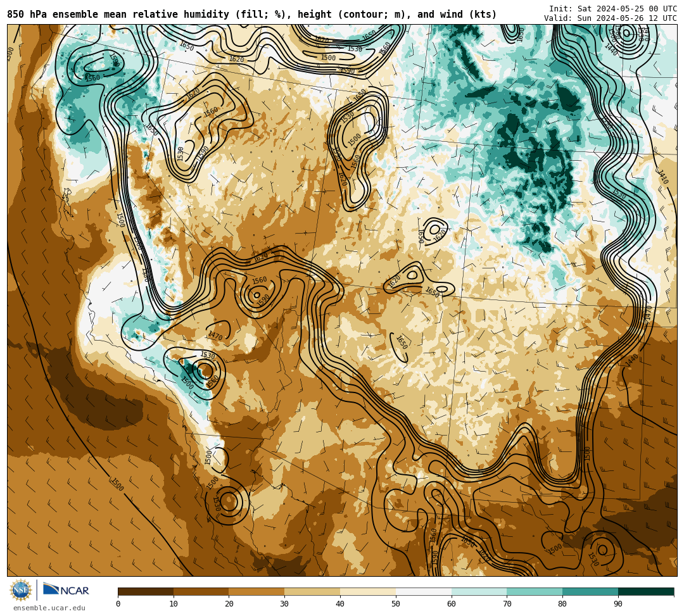Click the ensemble.ucar.edu text
This screenshot has width=684, height=616.
click(49, 608)
